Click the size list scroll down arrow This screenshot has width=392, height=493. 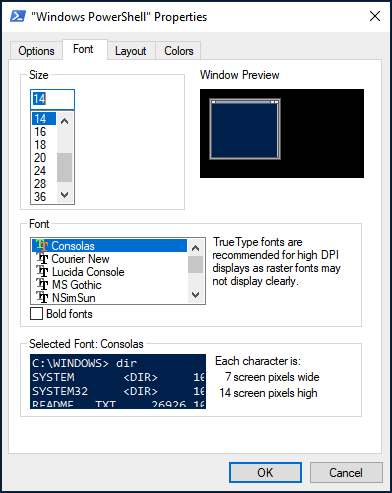pos(65,194)
